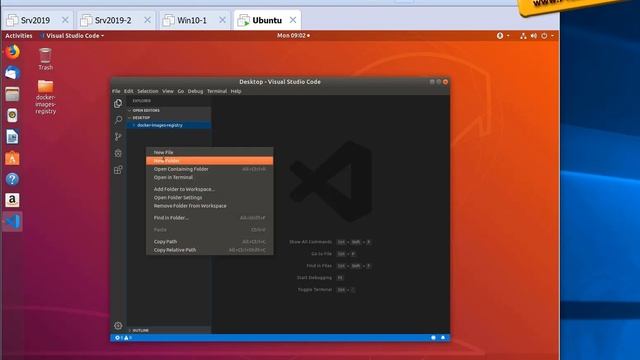Open Ubuntu Software from the dock
This screenshot has width=640, height=360.
(x=12, y=158)
